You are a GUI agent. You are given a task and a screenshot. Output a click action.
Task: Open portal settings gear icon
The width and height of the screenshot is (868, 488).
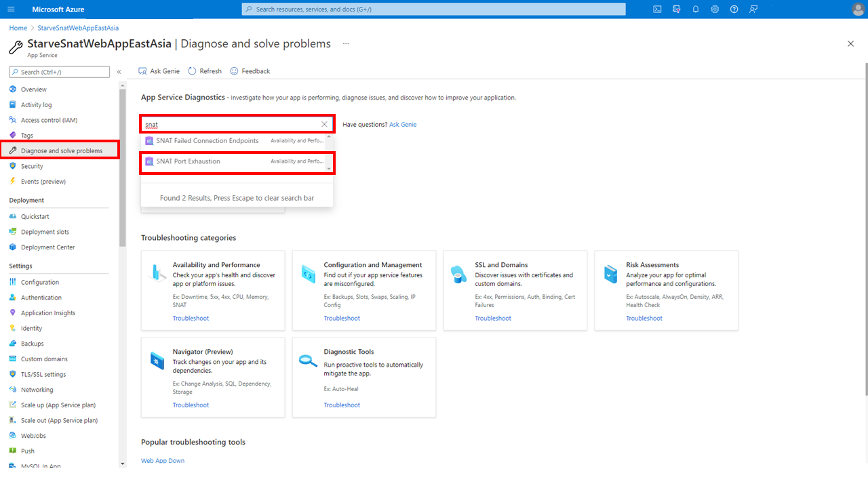715,9
